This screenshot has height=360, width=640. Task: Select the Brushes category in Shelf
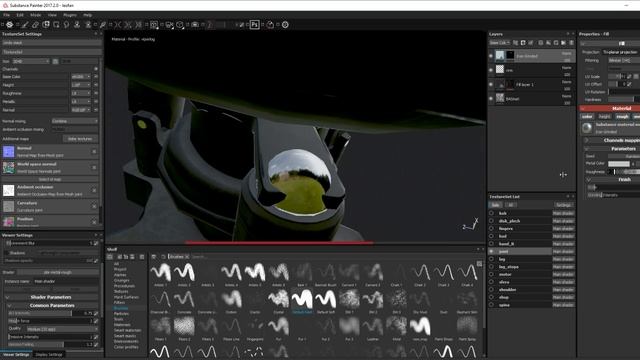pyautogui.click(x=120, y=308)
